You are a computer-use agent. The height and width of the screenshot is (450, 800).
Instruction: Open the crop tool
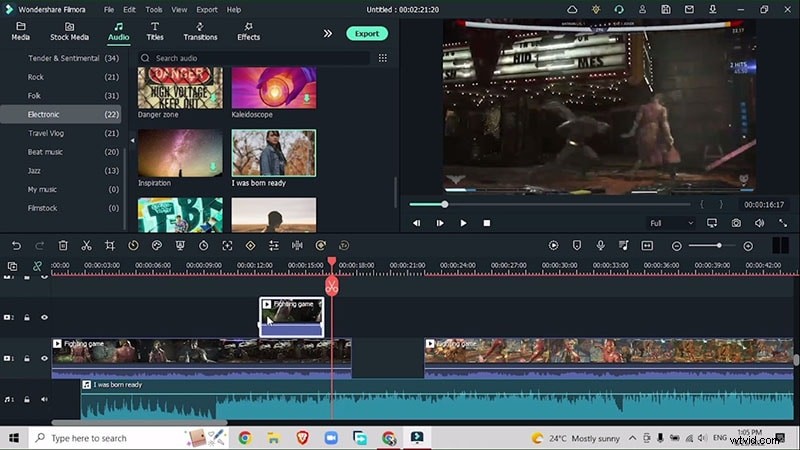(x=110, y=246)
